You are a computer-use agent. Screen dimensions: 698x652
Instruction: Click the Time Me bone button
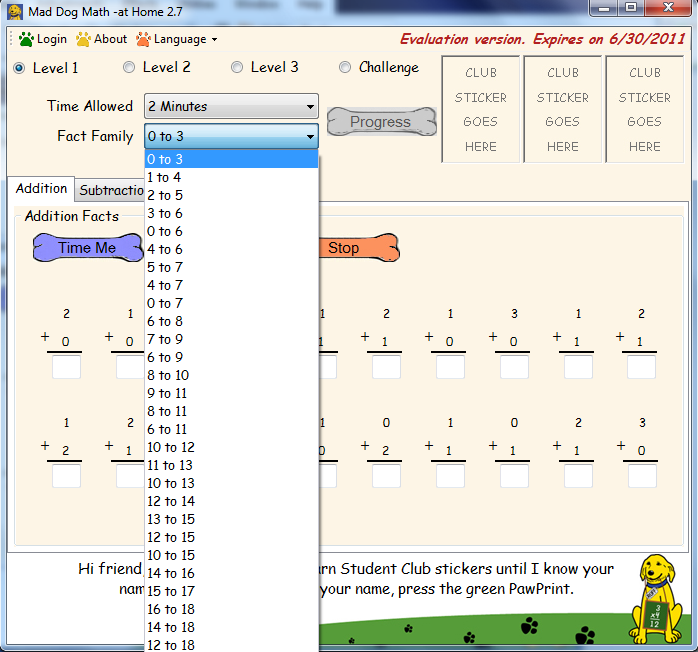(x=88, y=247)
